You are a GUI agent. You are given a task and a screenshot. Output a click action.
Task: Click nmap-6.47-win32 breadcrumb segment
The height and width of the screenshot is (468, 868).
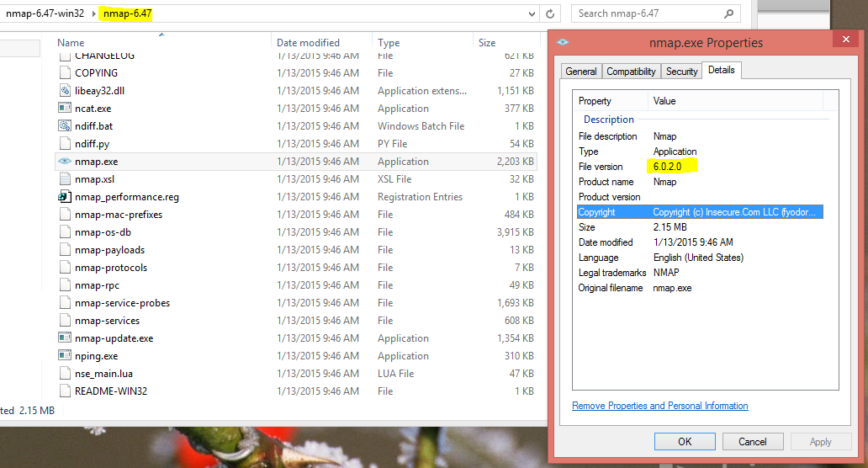coord(45,13)
